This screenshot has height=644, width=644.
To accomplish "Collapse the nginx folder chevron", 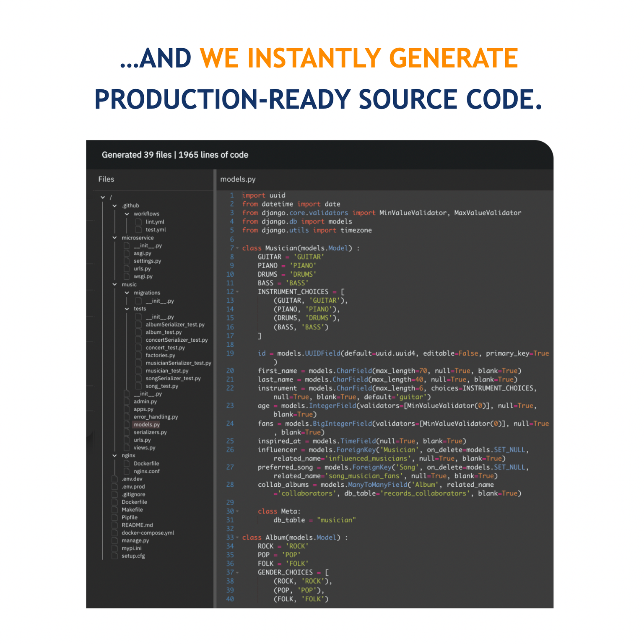I will pos(114,455).
